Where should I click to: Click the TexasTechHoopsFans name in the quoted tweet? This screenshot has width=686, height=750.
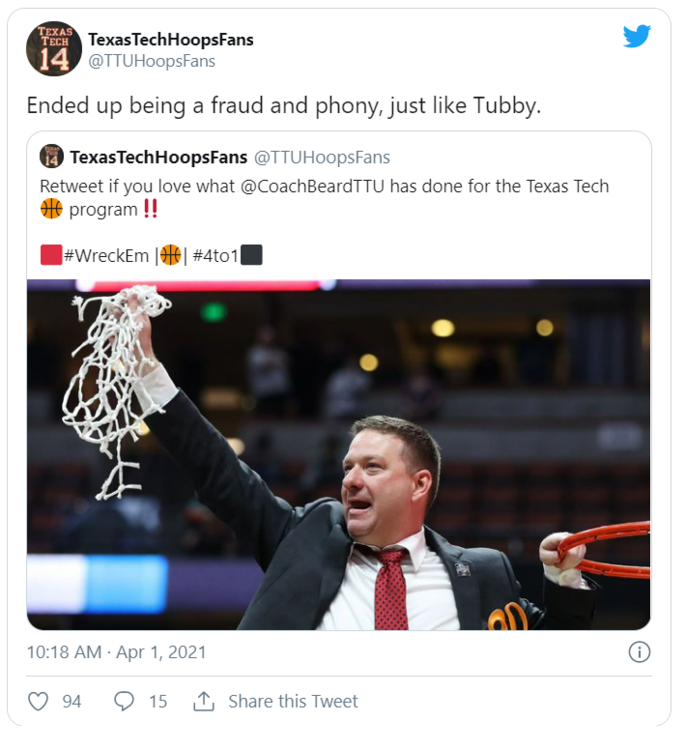click(156, 157)
